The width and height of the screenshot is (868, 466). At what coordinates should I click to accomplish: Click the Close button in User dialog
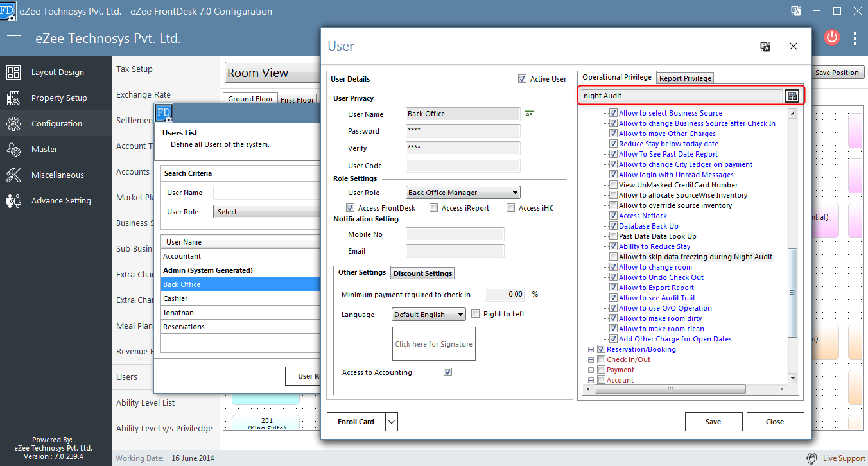pos(775,422)
